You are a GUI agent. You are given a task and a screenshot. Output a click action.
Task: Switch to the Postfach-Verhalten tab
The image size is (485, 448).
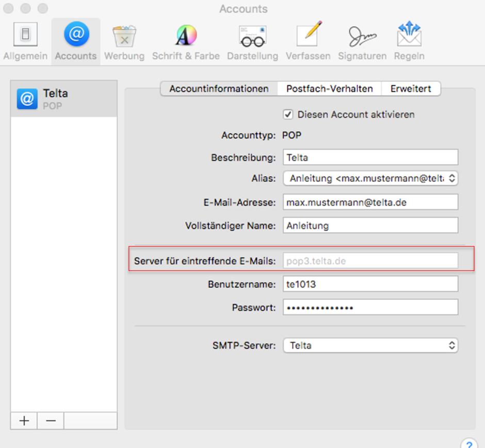pos(329,89)
